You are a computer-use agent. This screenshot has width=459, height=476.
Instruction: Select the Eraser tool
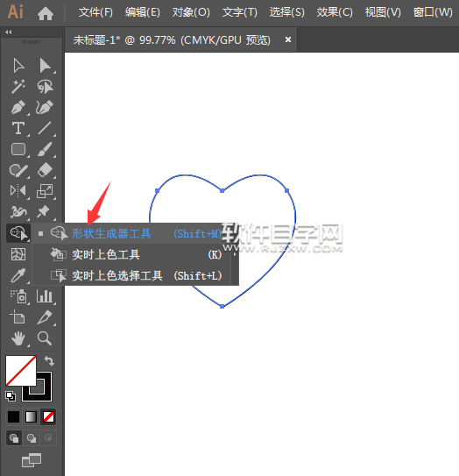(45, 170)
